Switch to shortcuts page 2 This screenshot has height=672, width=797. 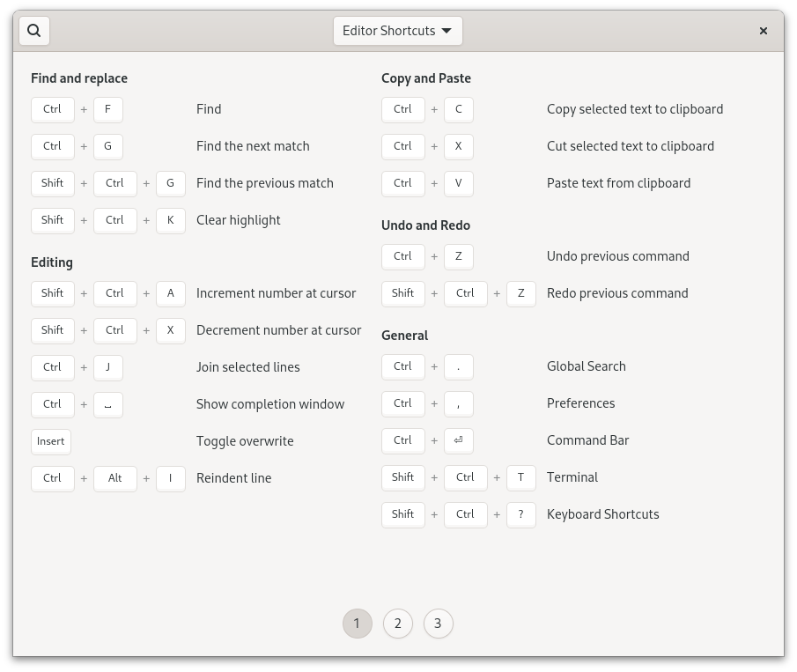[397, 623]
